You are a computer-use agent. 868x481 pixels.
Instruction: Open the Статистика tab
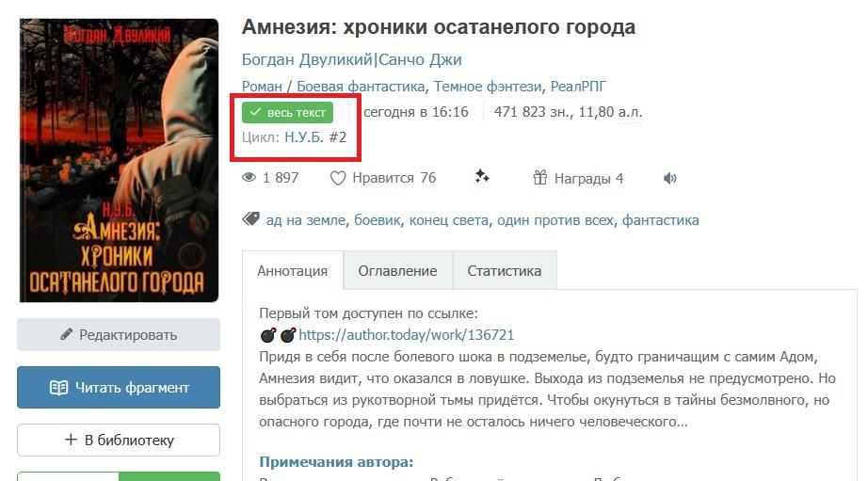tap(505, 271)
